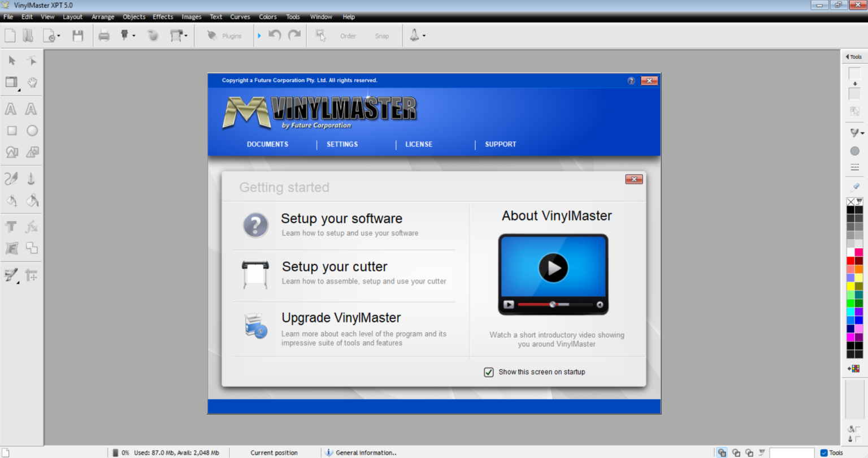Uncheck the Tools checkbox in status bar
The height and width of the screenshot is (458, 868).
point(824,452)
